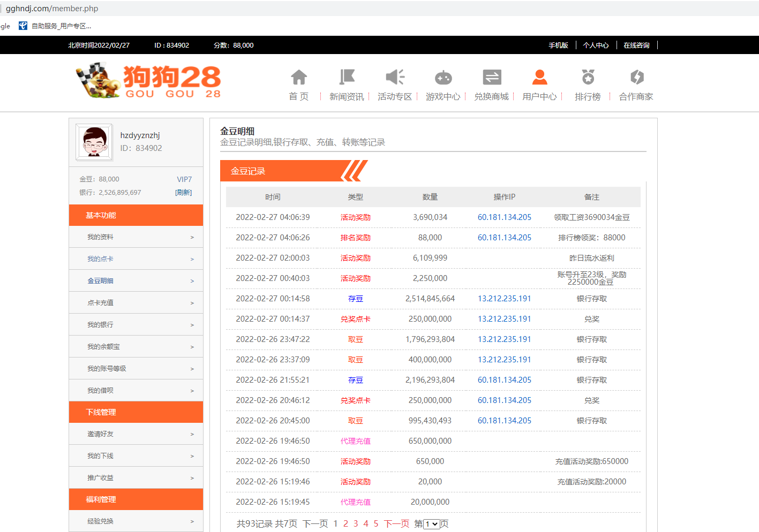Image resolution: width=759 pixels, height=532 pixels.
Task: Open 邀请好友 in sidebar
Action: 136,434
